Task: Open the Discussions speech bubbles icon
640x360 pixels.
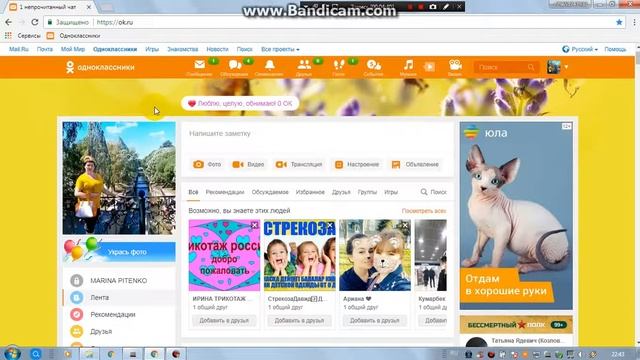Action: tap(235, 64)
